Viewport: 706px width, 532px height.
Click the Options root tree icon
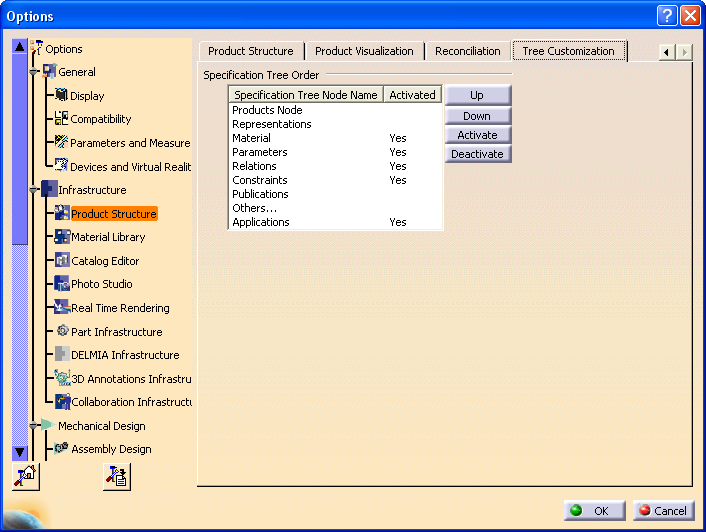coord(36,47)
